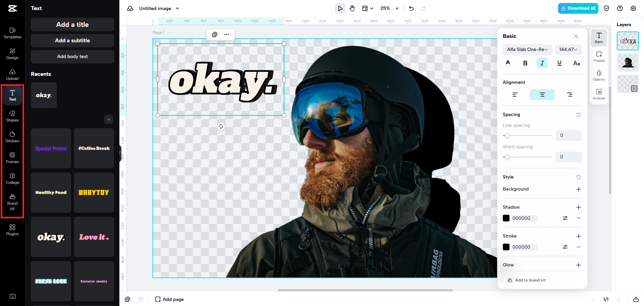644x306 pixels.
Task: Open the Collage panel
Action: pyautogui.click(x=12, y=178)
